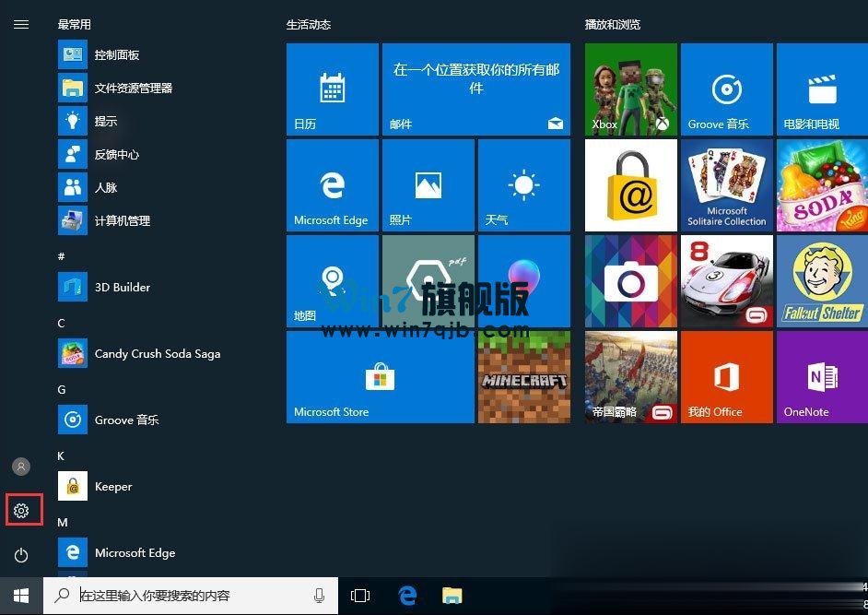The image size is (868, 615).
Task: Click the 生活动态 group header
Action: tap(309, 24)
